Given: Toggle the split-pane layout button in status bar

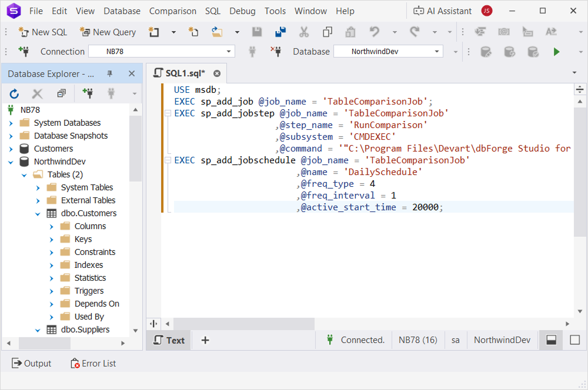Looking at the screenshot, I should pos(551,340).
